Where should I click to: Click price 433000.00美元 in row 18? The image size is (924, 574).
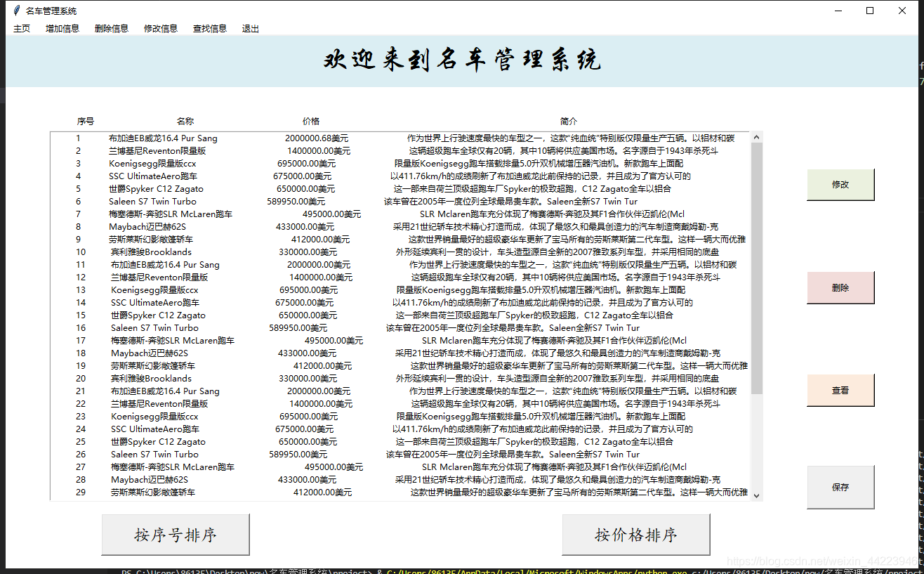(308, 353)
